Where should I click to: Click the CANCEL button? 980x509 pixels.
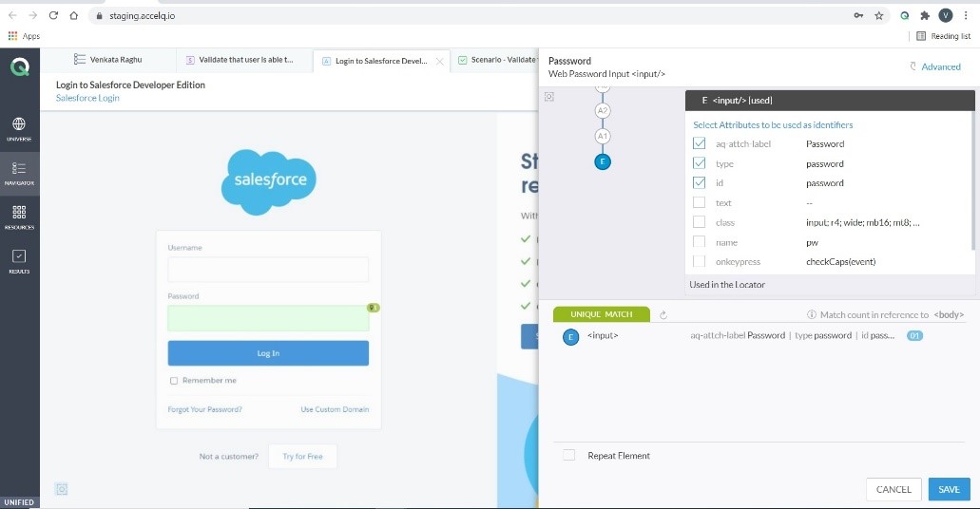pyautogui.click(x=894, y=489)
